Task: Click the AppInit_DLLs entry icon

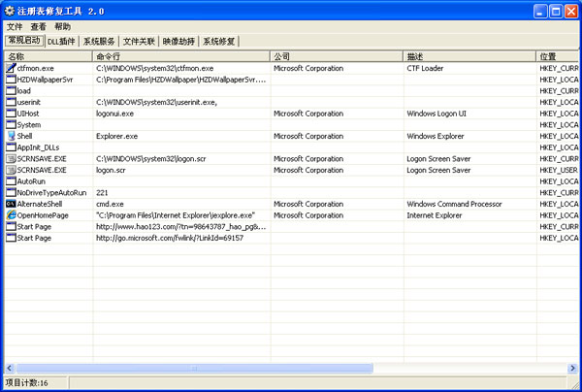Action: click(x=11, y=147)
